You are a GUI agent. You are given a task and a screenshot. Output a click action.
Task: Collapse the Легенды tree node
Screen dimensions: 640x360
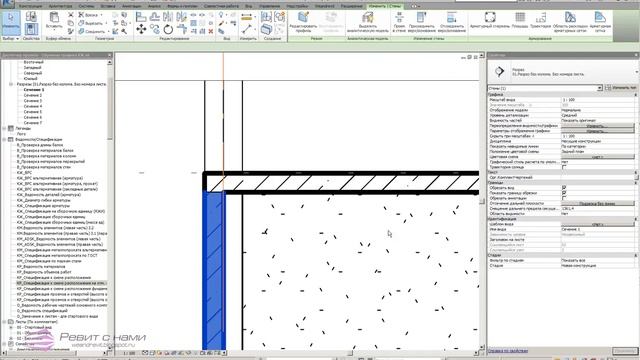4,129
